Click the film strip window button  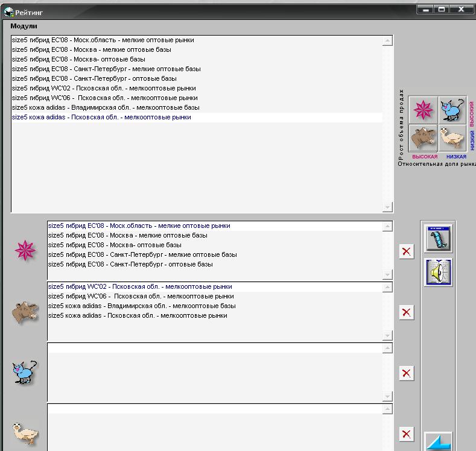coord(438,238)
